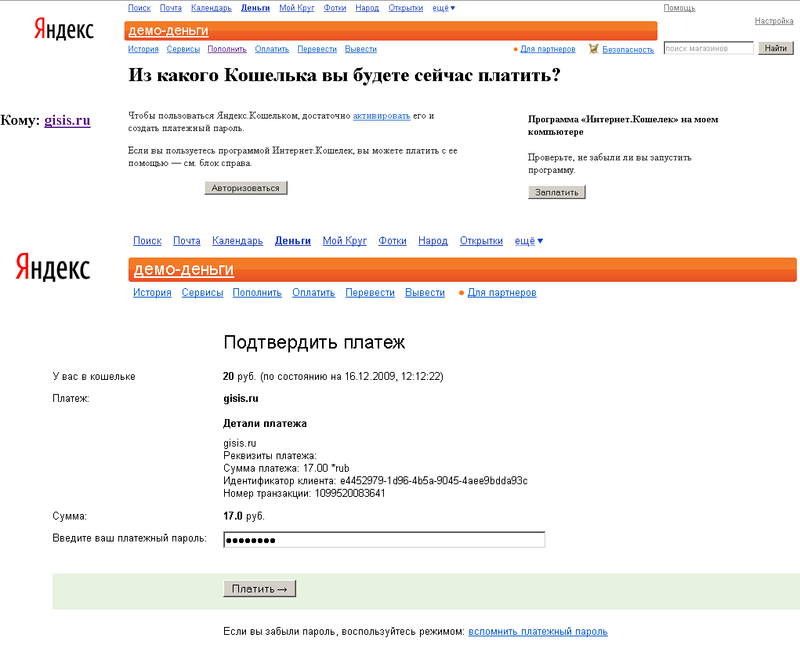This screenshot has width=800, height=657.
Task: Click the Помощь link
Action: pyautogui.click(x=679, y=8)
